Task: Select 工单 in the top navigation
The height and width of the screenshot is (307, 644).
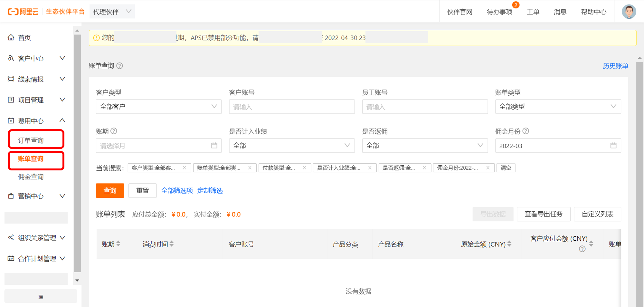Action: 533,11
